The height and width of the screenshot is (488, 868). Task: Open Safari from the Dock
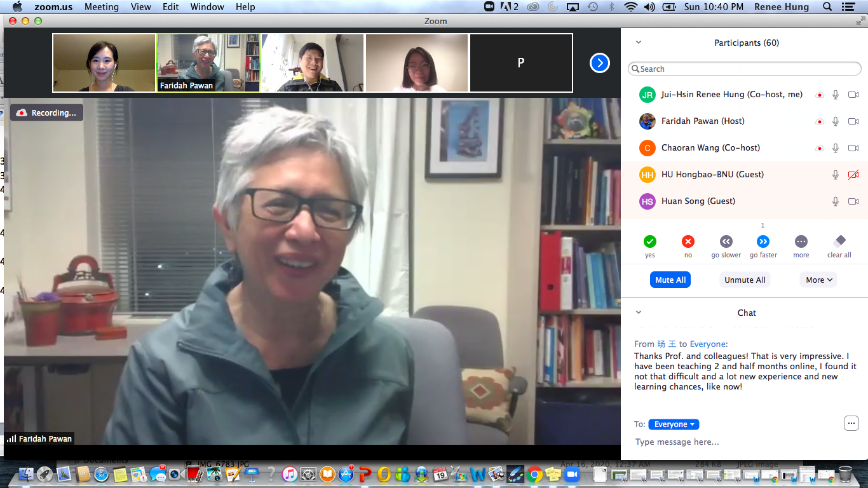pos(101,474)
